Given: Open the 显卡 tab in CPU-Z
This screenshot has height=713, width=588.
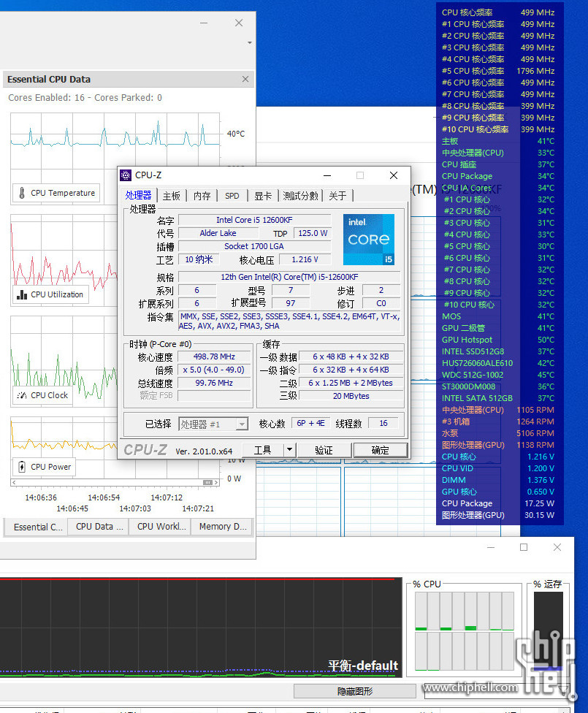Looking at the screenshot, I should click(x=263, y=196).
